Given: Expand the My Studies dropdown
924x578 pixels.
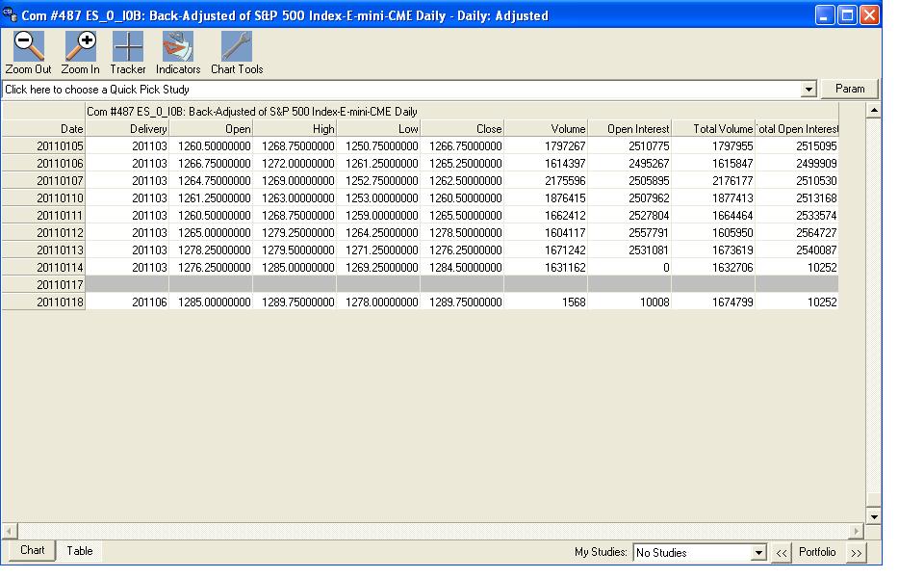Looking at the screenshot, I should [759, 553].
